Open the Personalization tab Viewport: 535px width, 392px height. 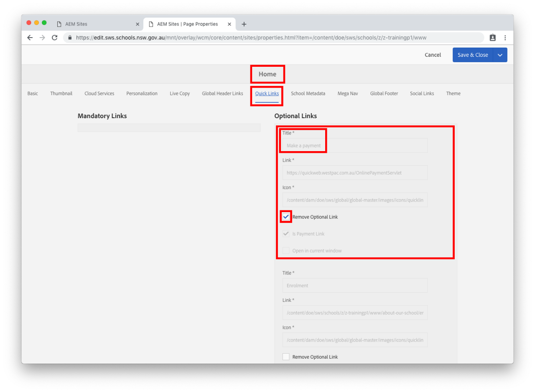142,94
